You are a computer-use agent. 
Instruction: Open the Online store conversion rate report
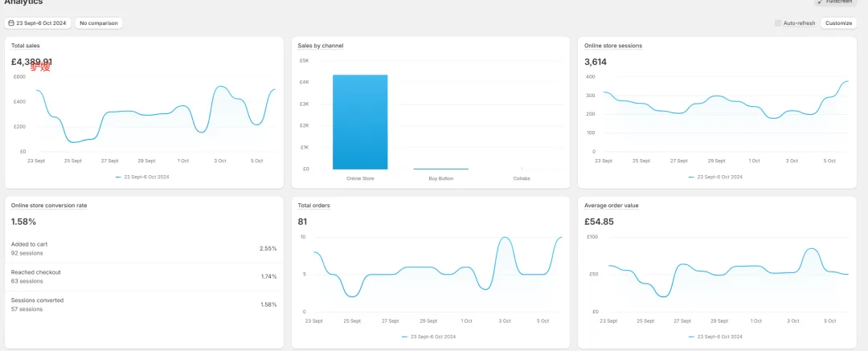coord(49,206)
